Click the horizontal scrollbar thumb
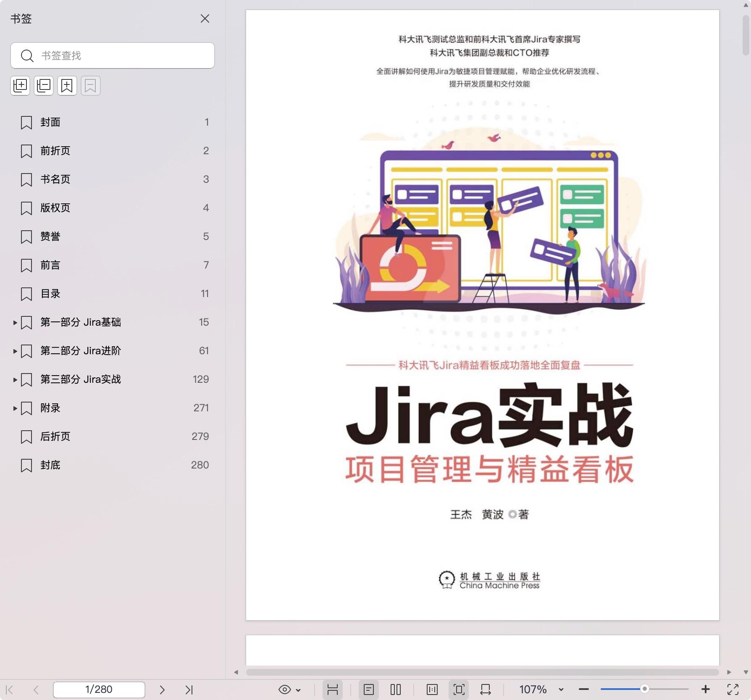 tap(482, 672)
